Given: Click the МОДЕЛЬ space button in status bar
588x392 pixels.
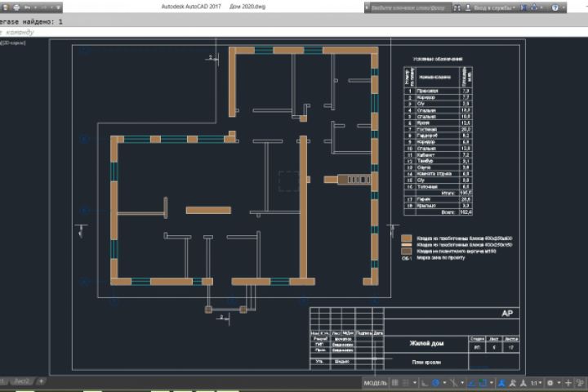Looking at the screenshot, I should click(x=376, y=383).
